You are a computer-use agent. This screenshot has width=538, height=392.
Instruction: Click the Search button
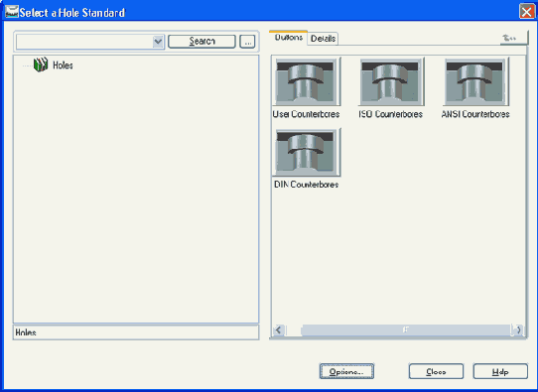pyautogui.click(x=202, y=42)
